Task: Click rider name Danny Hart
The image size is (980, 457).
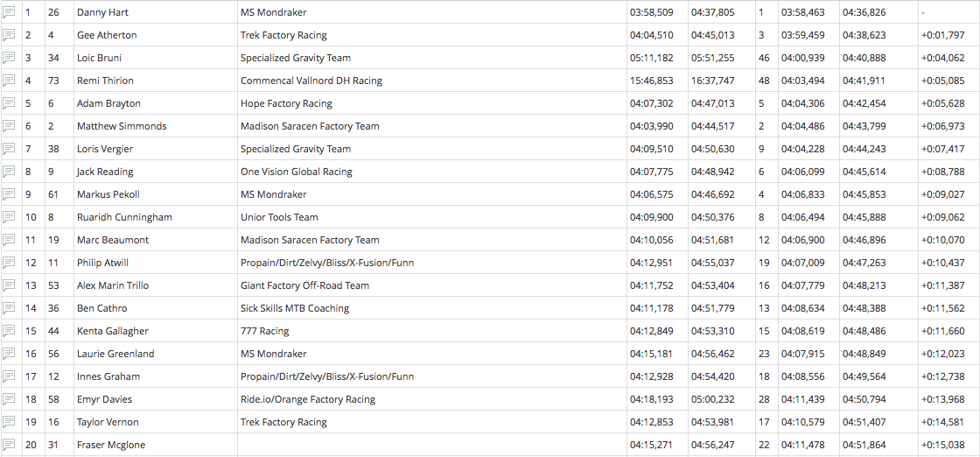Action: pyautogui.click(x=102, y=12)
